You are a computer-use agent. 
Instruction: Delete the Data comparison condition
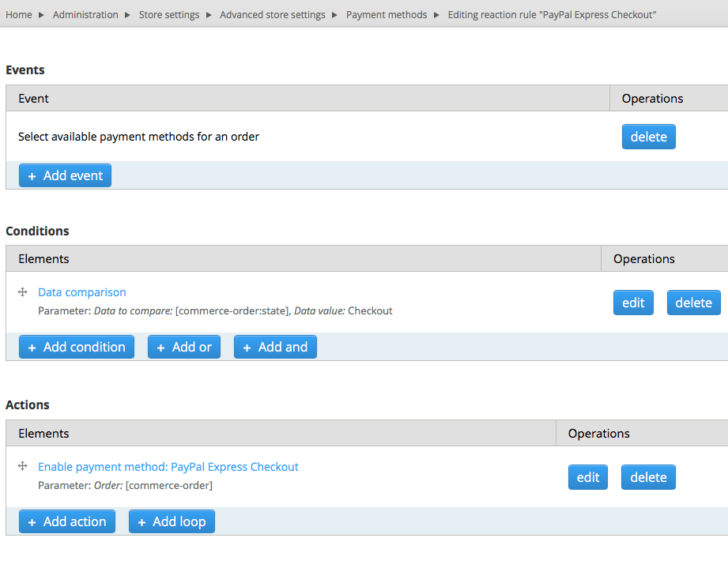(x=694, y=303)
